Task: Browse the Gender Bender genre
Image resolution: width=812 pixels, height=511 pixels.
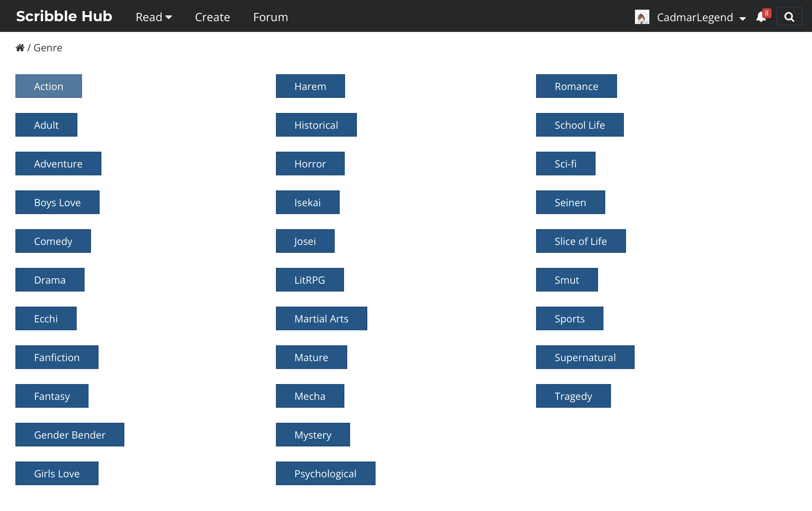Action: click(70, 435)
